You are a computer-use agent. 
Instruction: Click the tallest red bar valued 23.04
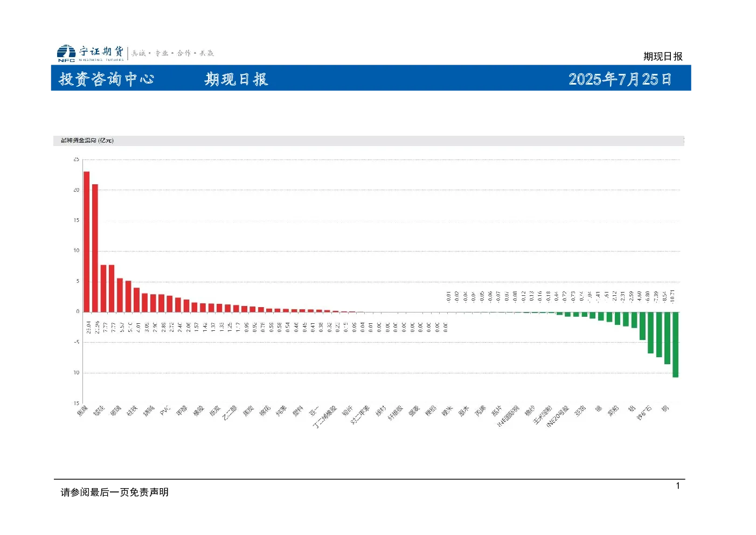tap(86, 241)
